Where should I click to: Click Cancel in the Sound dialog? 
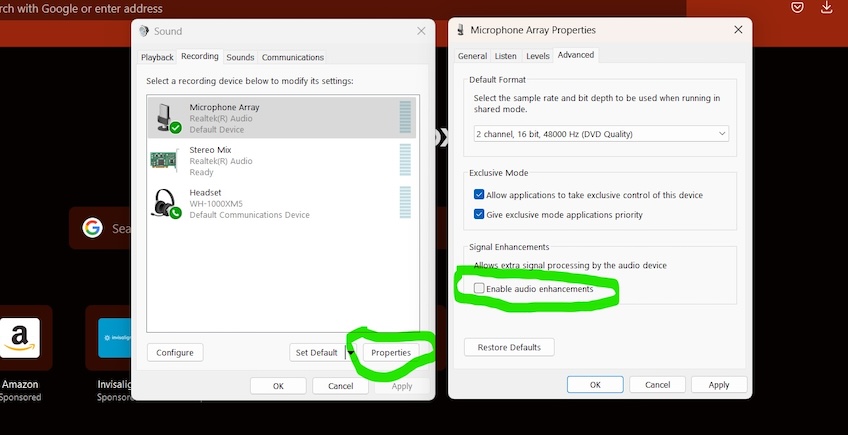(x=340, y=386)
